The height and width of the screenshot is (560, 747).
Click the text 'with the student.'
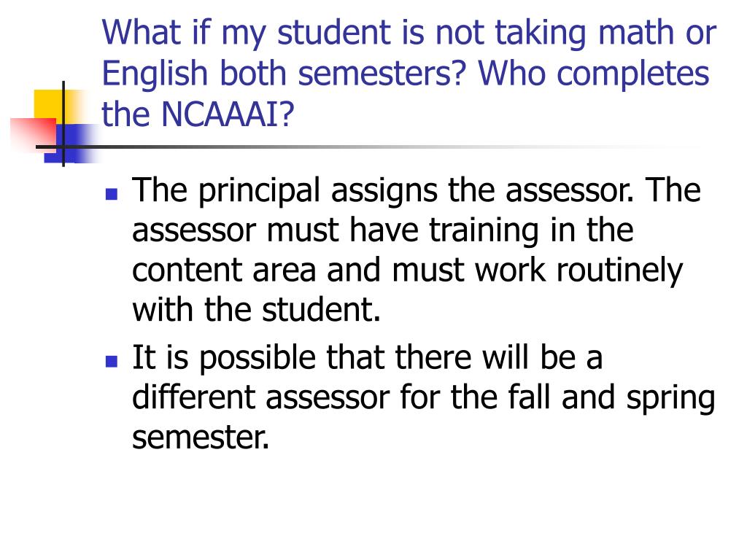click(x=256, y=309)
